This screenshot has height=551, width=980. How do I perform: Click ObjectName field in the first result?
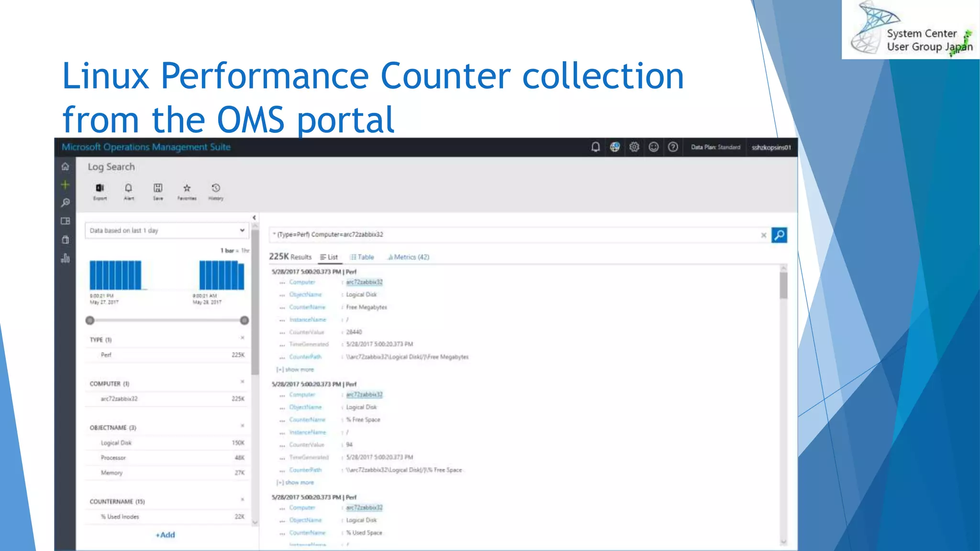pos(306,295)
